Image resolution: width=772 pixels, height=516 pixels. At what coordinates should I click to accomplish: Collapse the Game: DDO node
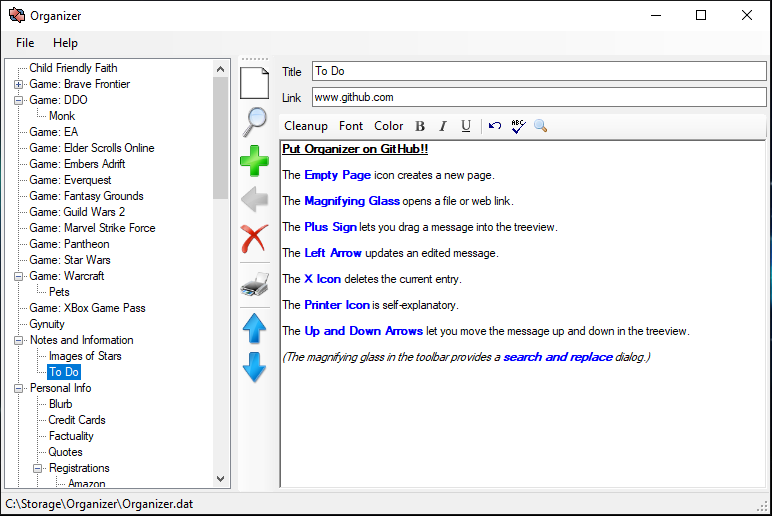click(x=19, y=100)
